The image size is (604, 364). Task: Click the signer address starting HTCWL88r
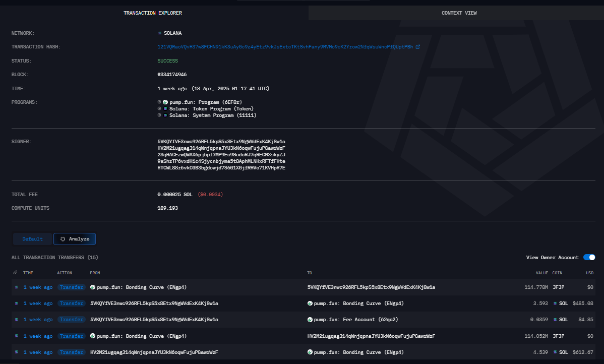click(x=221, y=168)
